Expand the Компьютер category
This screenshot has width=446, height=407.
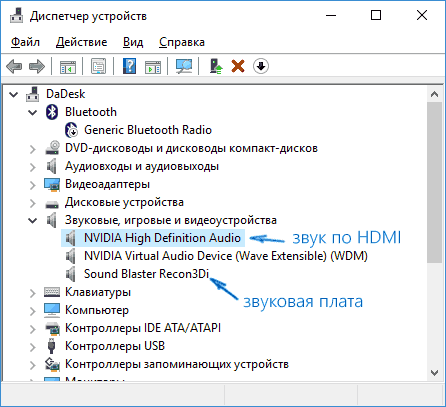(33, 311)
